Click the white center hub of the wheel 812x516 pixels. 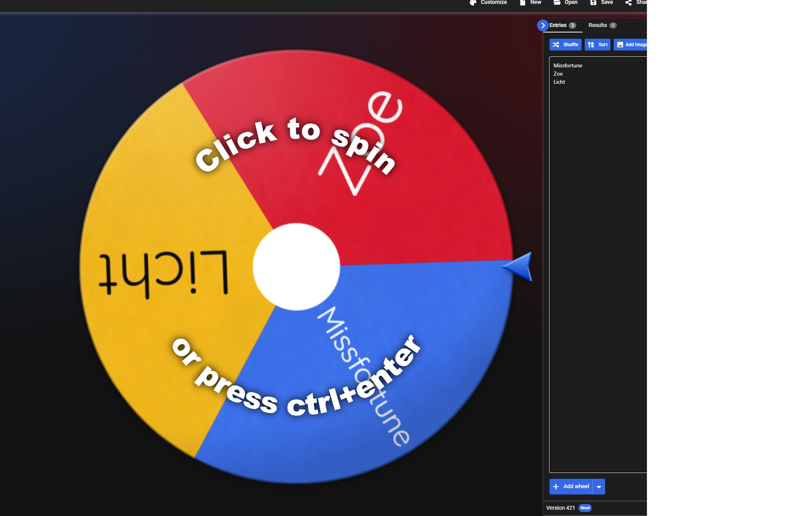click(296, 267)
